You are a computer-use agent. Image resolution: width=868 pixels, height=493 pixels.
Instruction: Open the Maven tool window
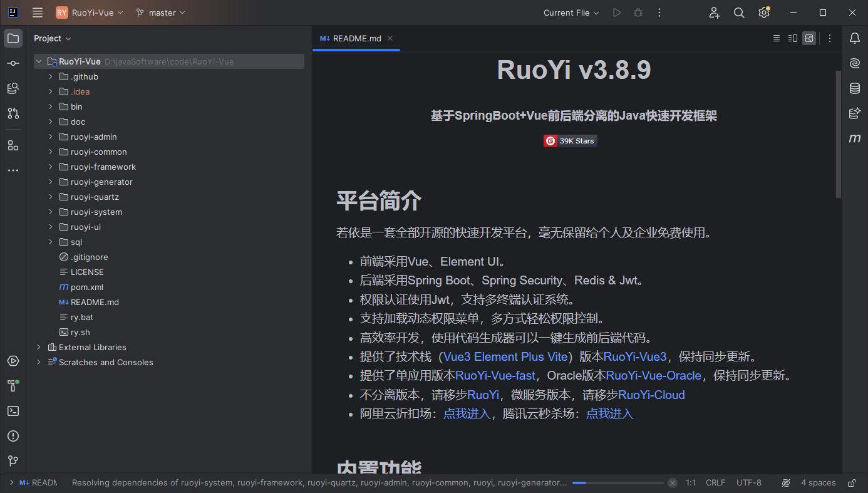pos(855,138)
